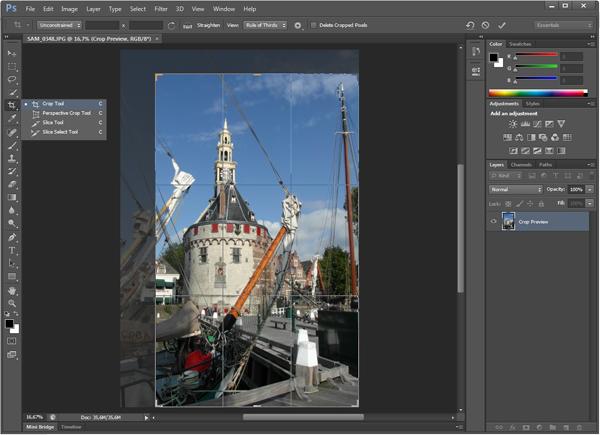
Task: Select the Eyedropper tool
Action: click(12, 118)
